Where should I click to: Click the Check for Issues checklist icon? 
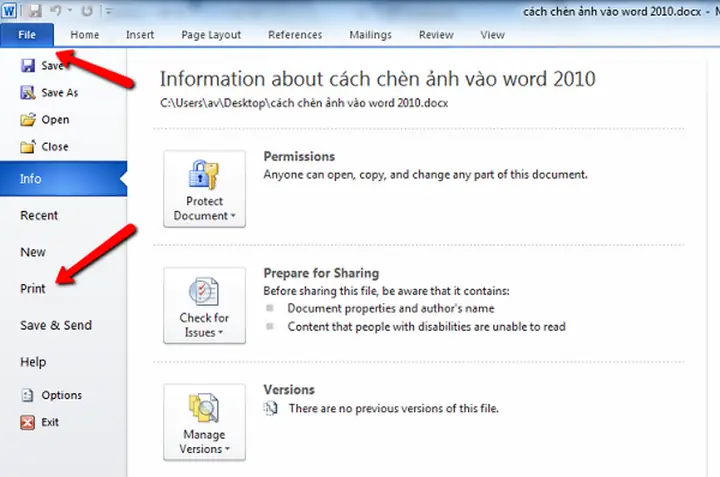pyautogui.click(x=204, y=291)
